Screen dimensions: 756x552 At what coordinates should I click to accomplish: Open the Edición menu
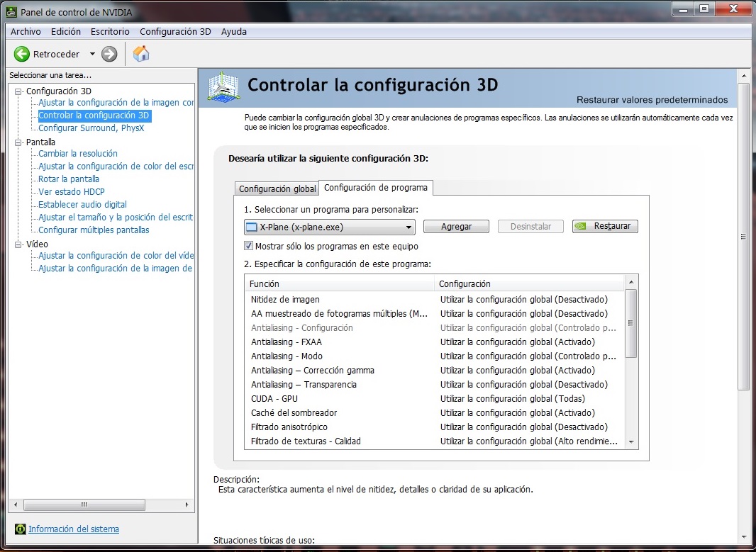pos(66,31)
